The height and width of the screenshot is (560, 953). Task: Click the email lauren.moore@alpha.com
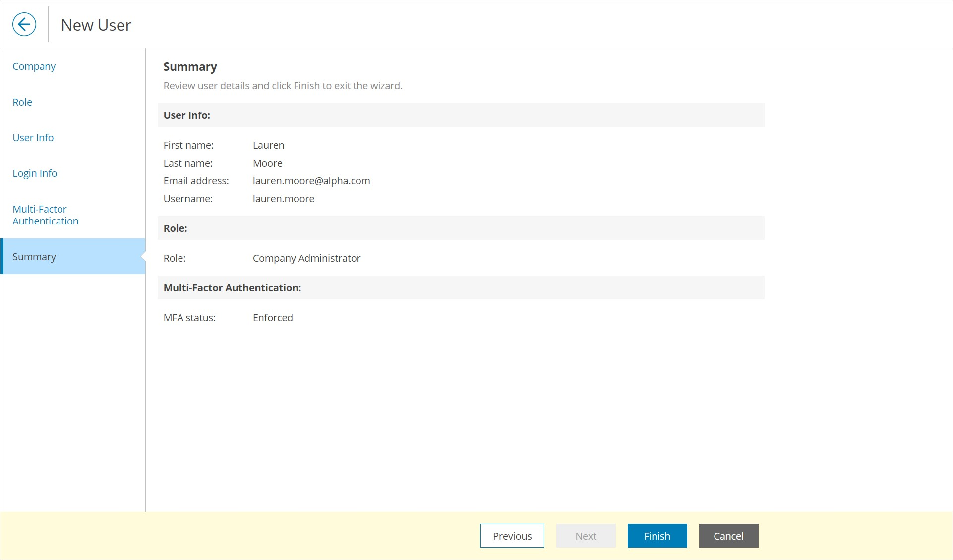311,181
